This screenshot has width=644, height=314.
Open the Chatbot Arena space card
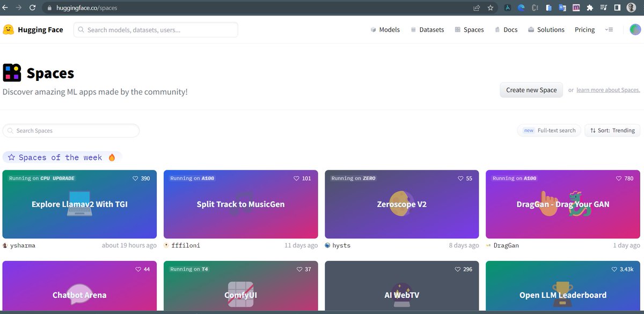point(79,286)
